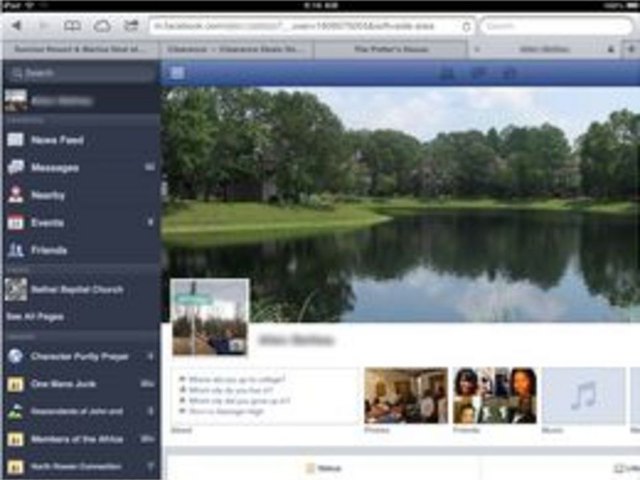Screen dimensions: 640x480
Task: Open Messages in sidebar
Action: pos(81,167)
